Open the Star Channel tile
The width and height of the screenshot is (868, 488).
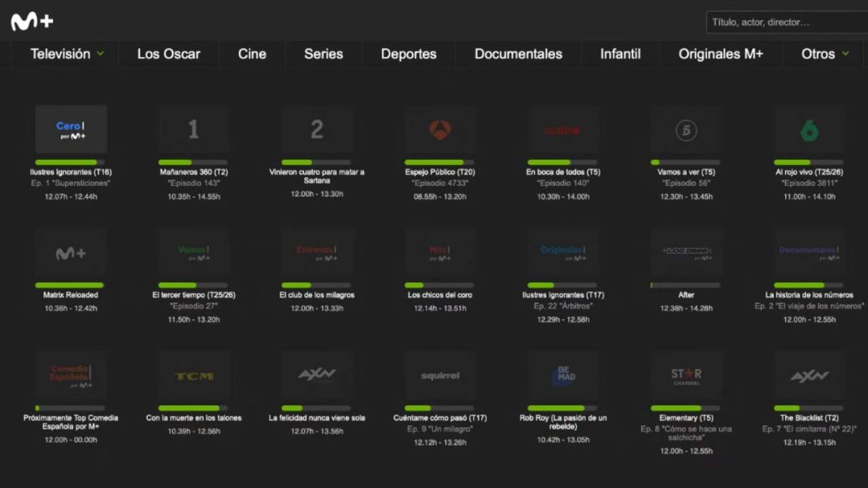click(x=687, y=375)
